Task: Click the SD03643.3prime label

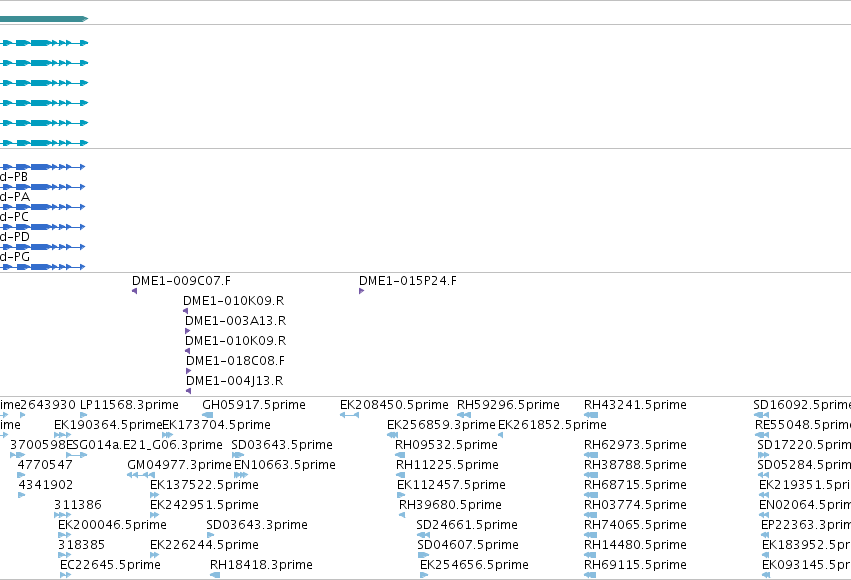Action: (x=257, y=525)
